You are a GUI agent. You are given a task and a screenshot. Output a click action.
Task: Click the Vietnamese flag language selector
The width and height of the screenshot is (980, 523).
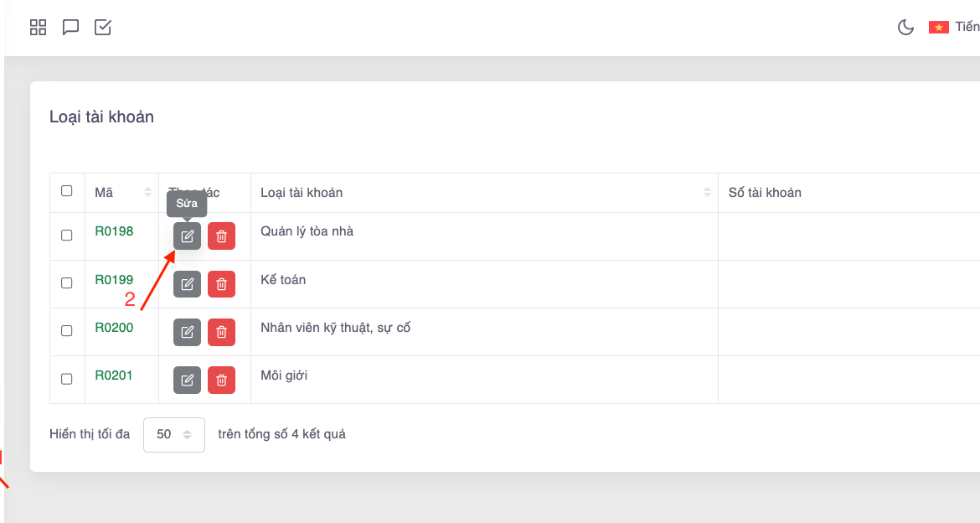click(x=939, y=28)
